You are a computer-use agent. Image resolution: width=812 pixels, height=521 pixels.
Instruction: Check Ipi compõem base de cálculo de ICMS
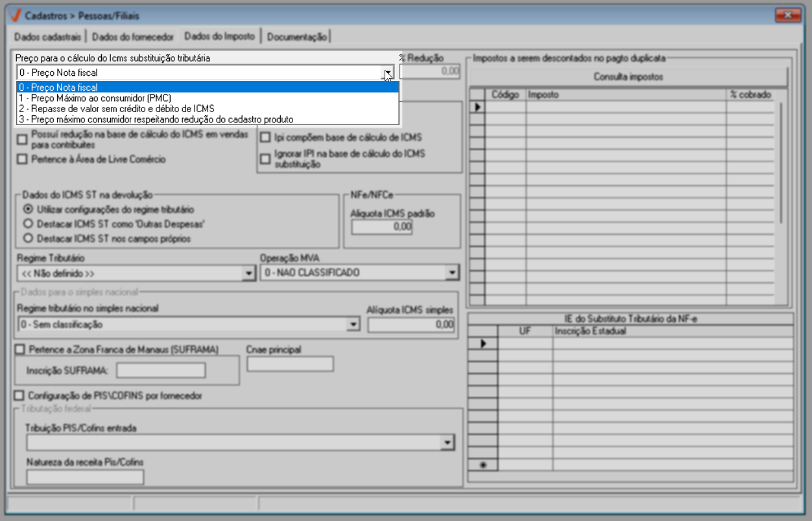click(265, 137)
